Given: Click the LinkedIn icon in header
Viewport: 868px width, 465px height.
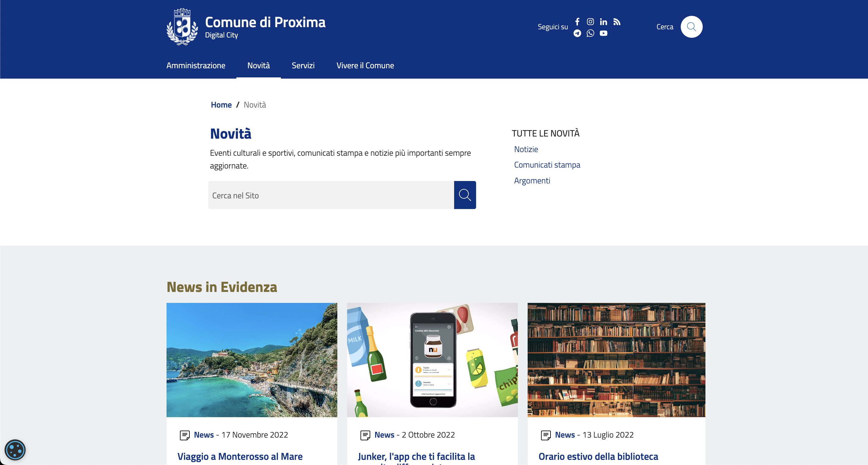Looking at the screenshot, I should (x=604, y=22).
